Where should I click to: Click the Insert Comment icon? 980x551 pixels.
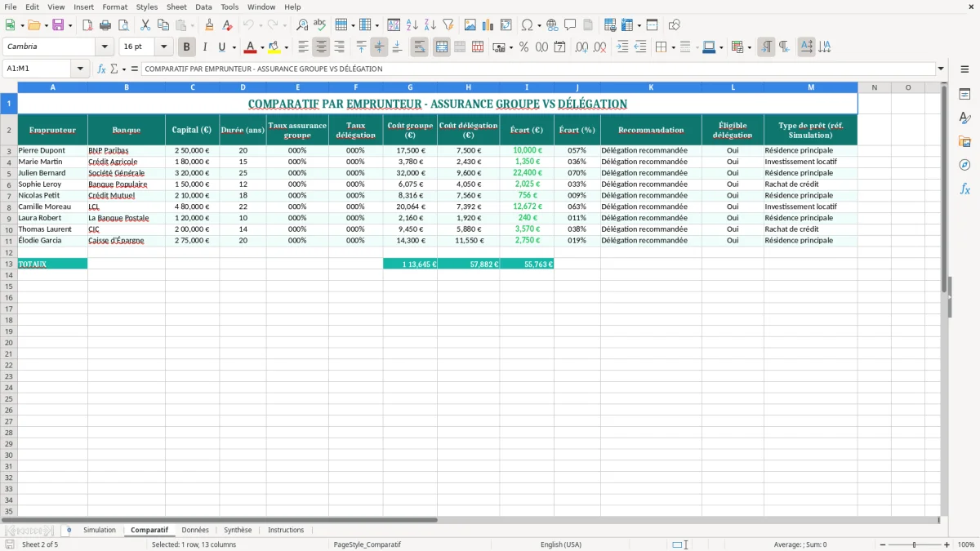click(570, 25)
